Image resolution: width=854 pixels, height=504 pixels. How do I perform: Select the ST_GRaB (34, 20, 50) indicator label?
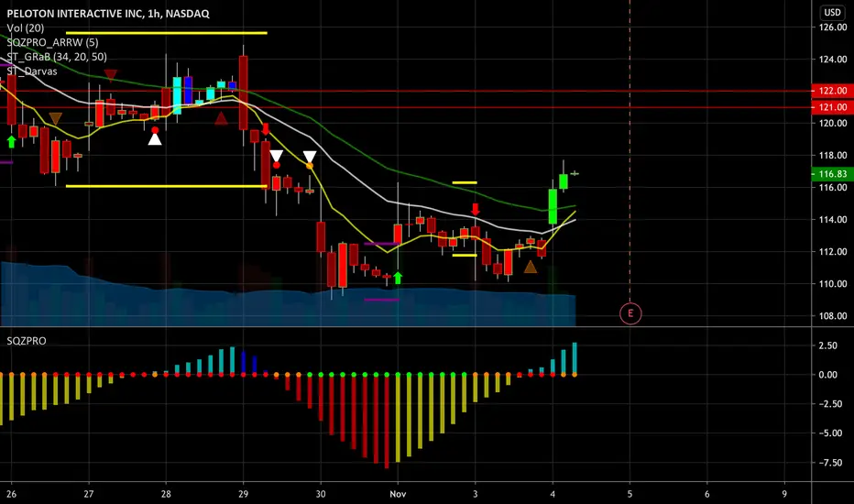57,57
